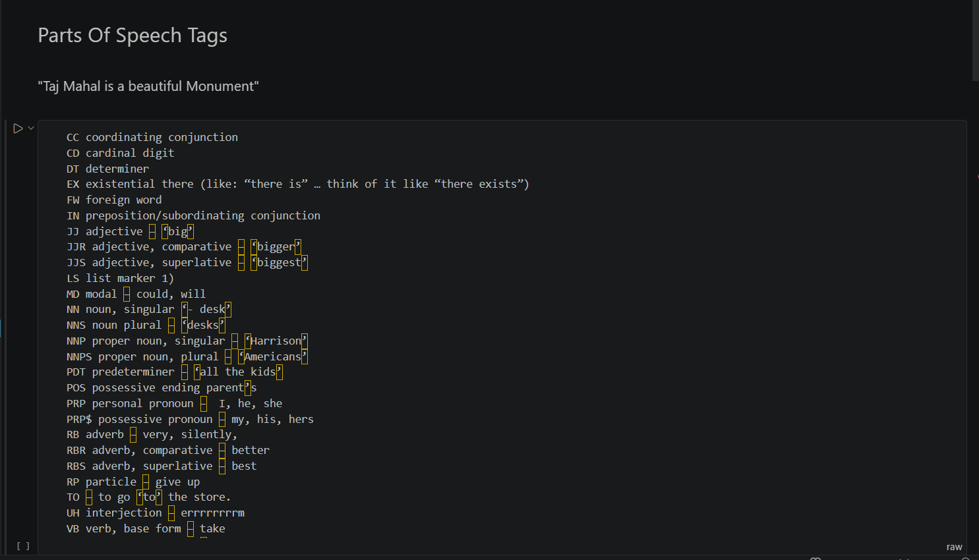The width and height of the screenshot is (979, 560).
Task: Place cursor on 'CC coordinating conjunction' line
Action: coord(152,137)
